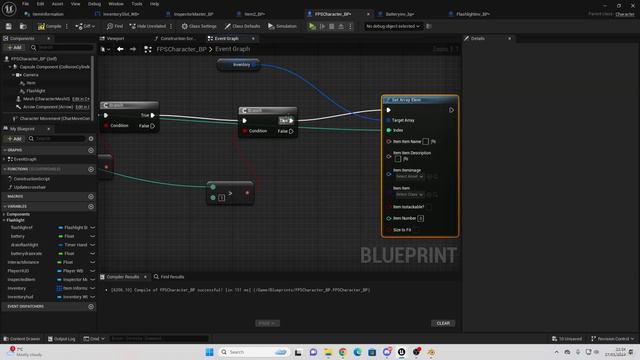640x360 pixels.
Task: Open Class Settings
Action: click(199, 26)
